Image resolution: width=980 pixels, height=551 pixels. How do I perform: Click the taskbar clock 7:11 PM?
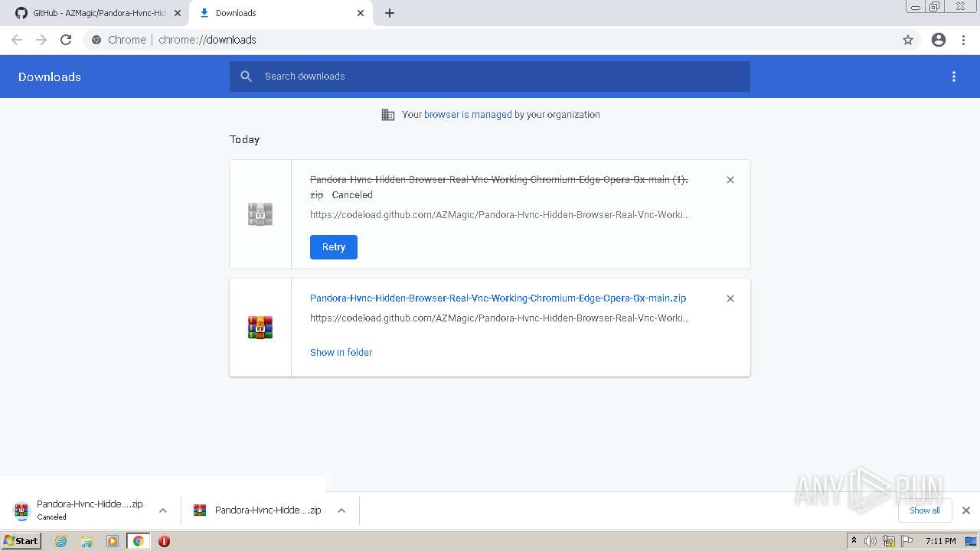pos(940,541)
